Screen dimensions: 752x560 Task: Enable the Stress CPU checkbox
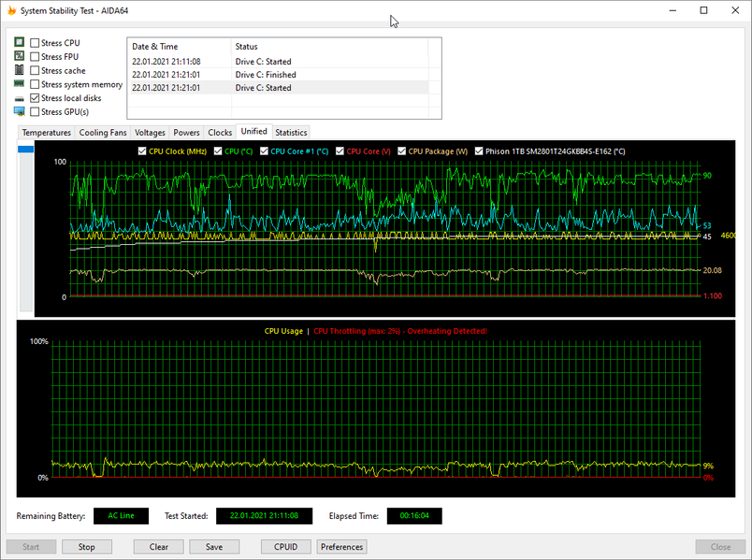35,43
